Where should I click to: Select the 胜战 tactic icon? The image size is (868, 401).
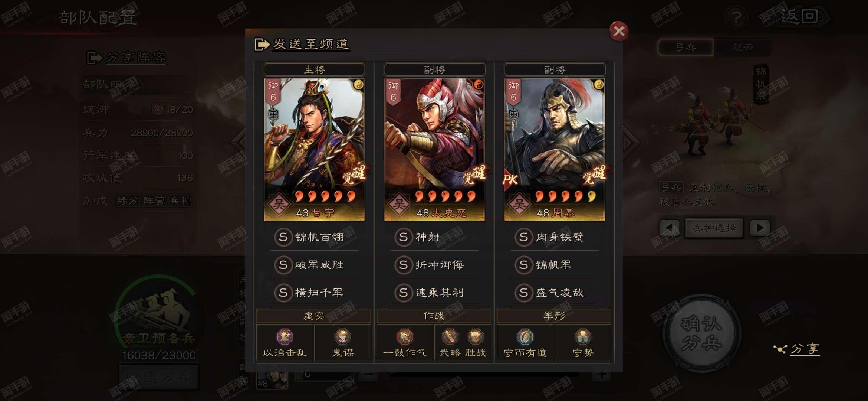tap(476, 337)
